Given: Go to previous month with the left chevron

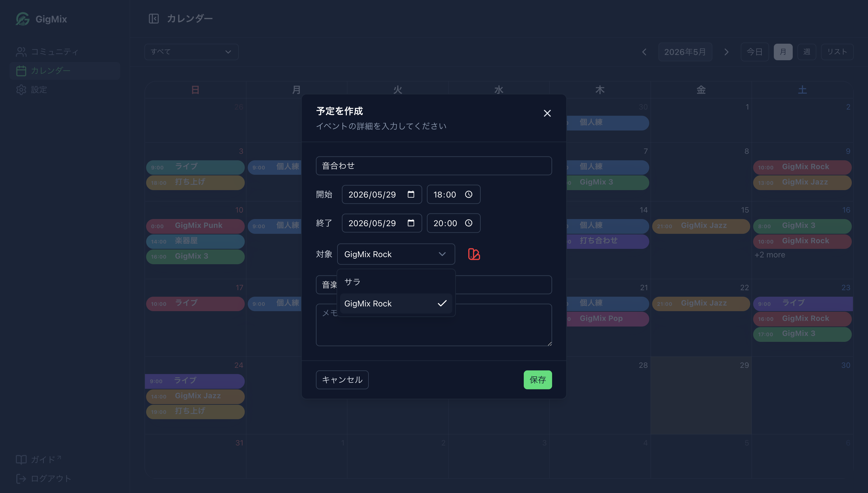Looking at the screenshot, I should [644, 52].
